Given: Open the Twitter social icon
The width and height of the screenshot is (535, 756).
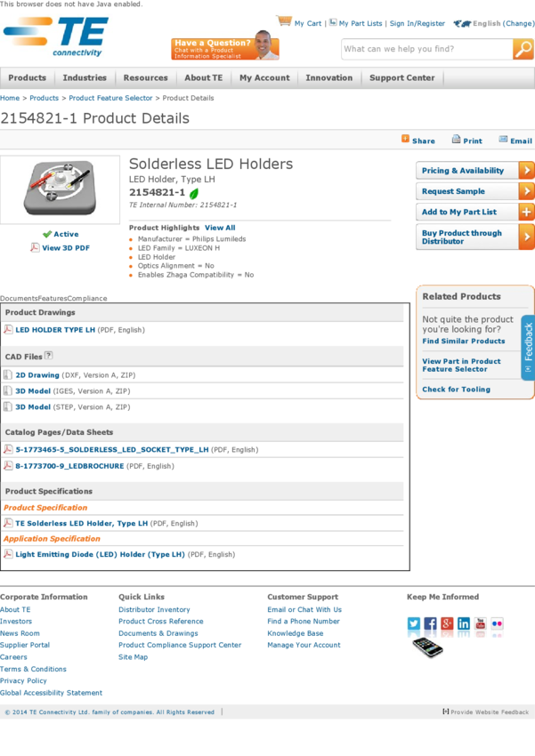Looking at the screenshot, I should coord(413,623).
